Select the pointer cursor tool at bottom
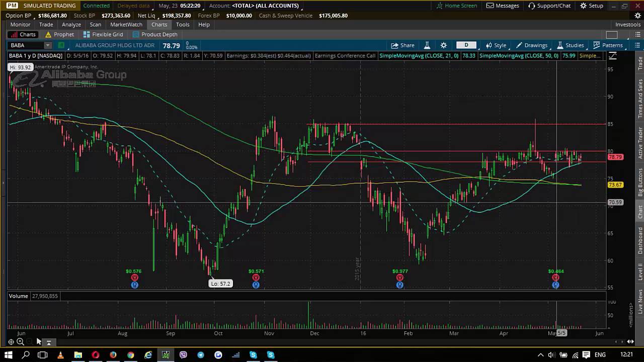This screenshot has width=644, height=362. pos(39,342)
